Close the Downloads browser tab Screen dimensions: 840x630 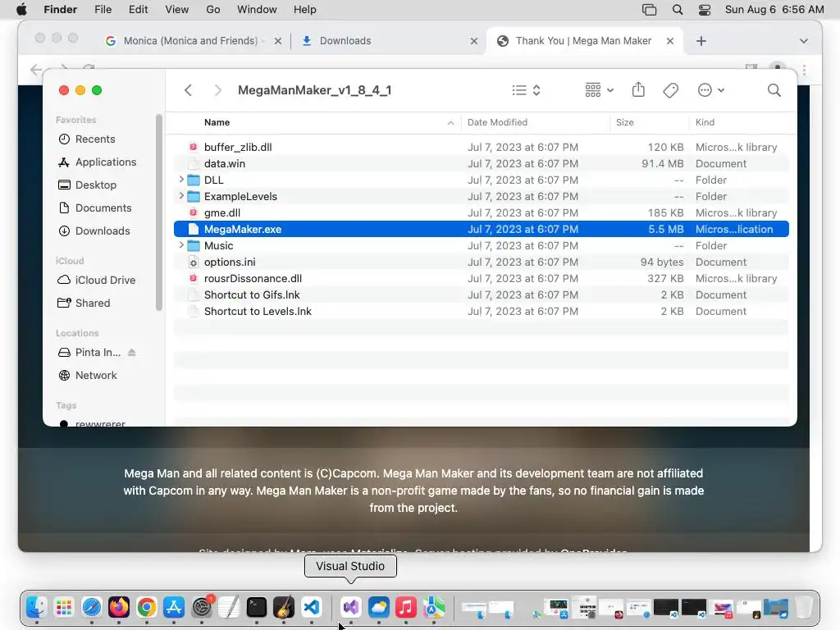pos(473,41)
